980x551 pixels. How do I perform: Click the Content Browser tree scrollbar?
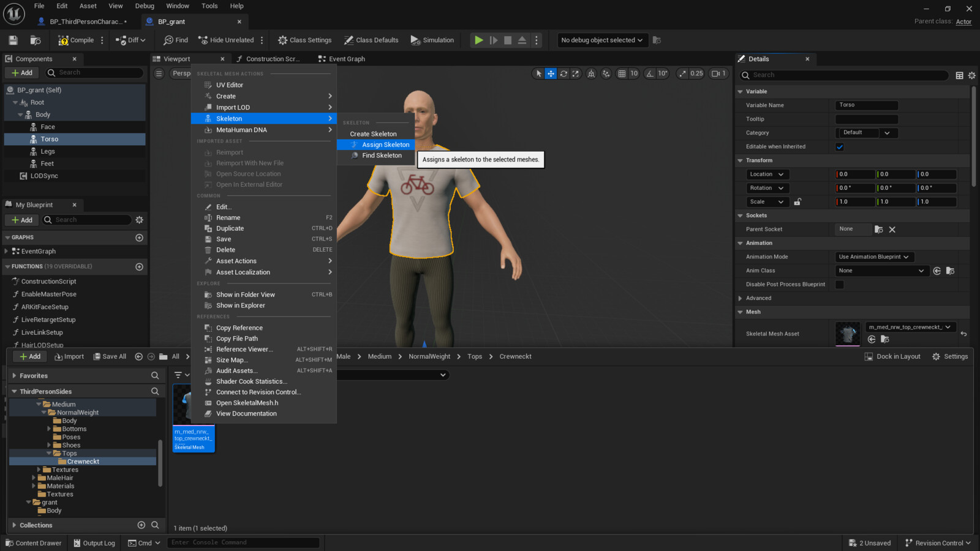160,462
